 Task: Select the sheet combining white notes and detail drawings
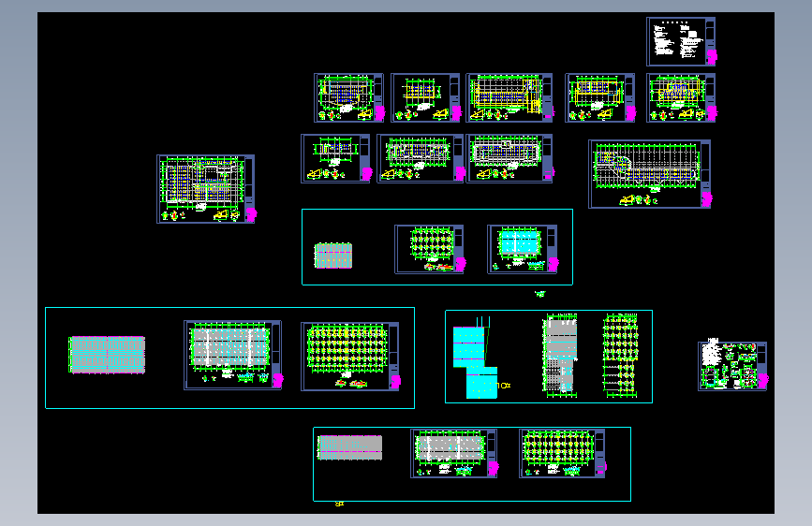(732, 366)
